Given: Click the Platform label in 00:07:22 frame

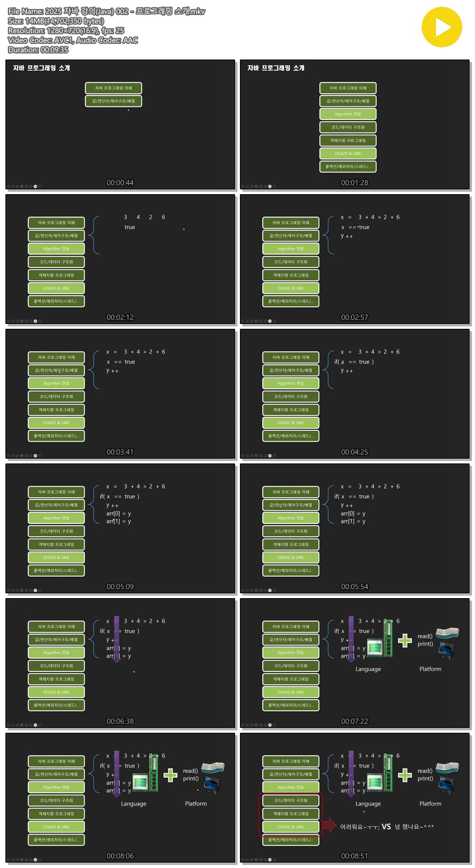Looking at the screenshot, I should (x=431, y=669).
